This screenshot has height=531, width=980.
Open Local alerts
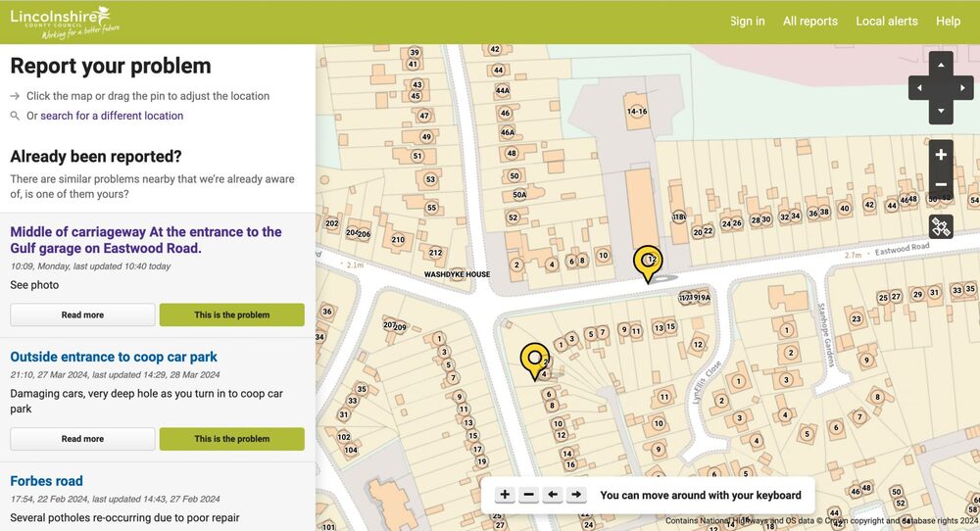(x=886, y=22)
